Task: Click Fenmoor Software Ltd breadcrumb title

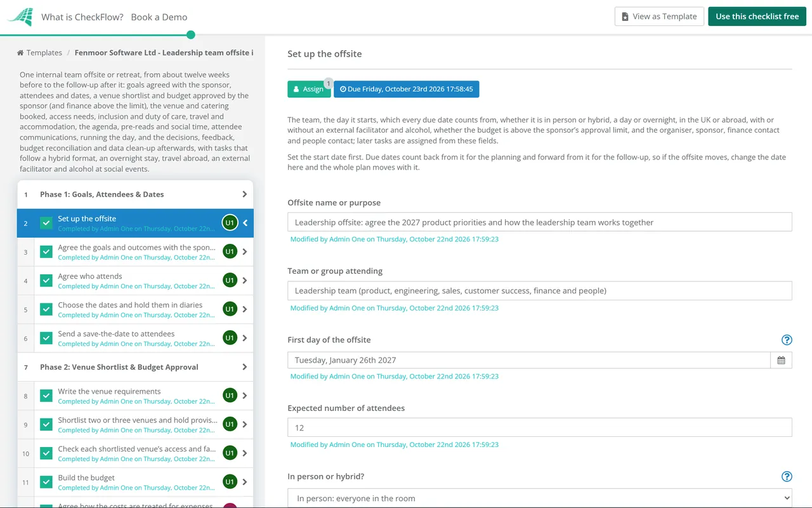Action: [x=164, y=53]
